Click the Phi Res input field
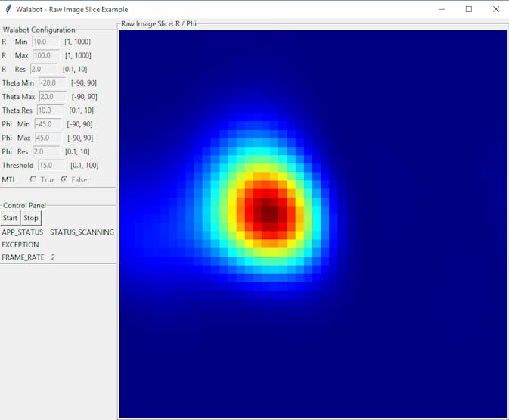The width and height of the screenshot is (509, 420). pos(46,151)
